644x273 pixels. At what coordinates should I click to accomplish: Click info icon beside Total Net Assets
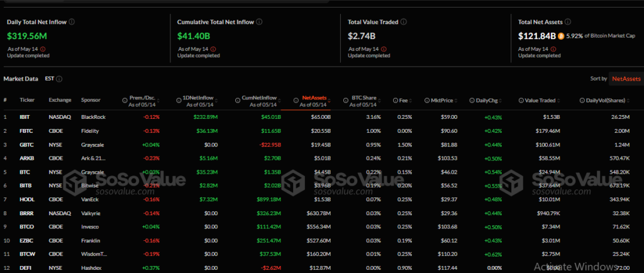tap(567, 22)
